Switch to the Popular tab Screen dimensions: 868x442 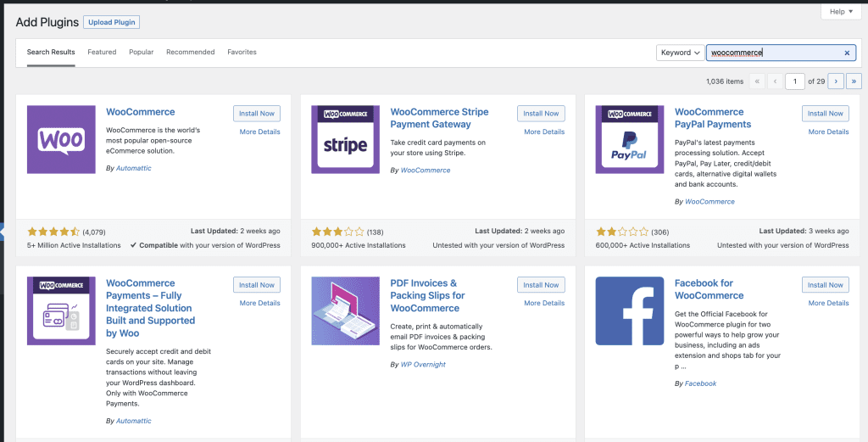(x=142, y=52)
